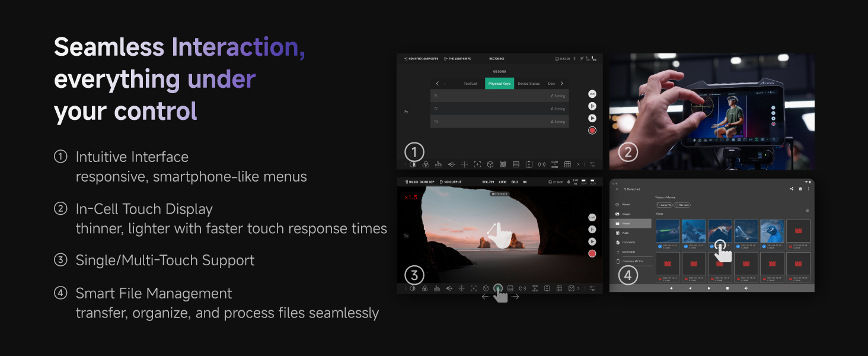Click the share icon in the file manager
This screenshot has width=868, height=356.
click(792, 189)
